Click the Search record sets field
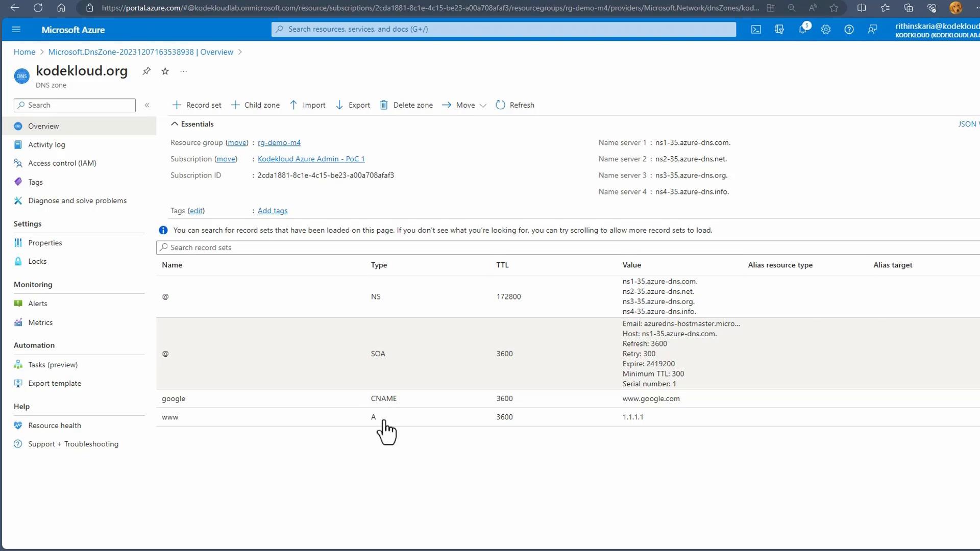This screenshot has width=980, height=551. 568,247
